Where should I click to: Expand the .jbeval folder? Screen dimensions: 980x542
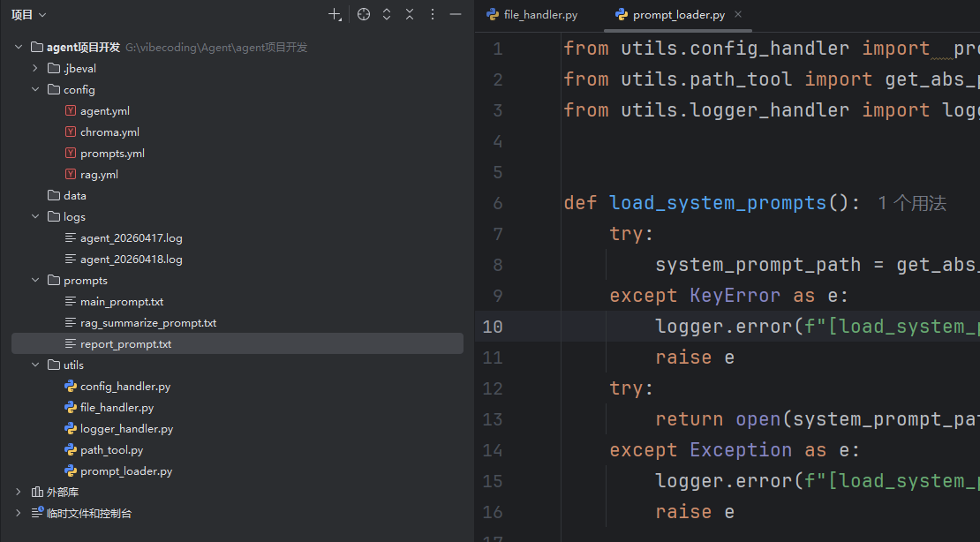pos(35,68)
